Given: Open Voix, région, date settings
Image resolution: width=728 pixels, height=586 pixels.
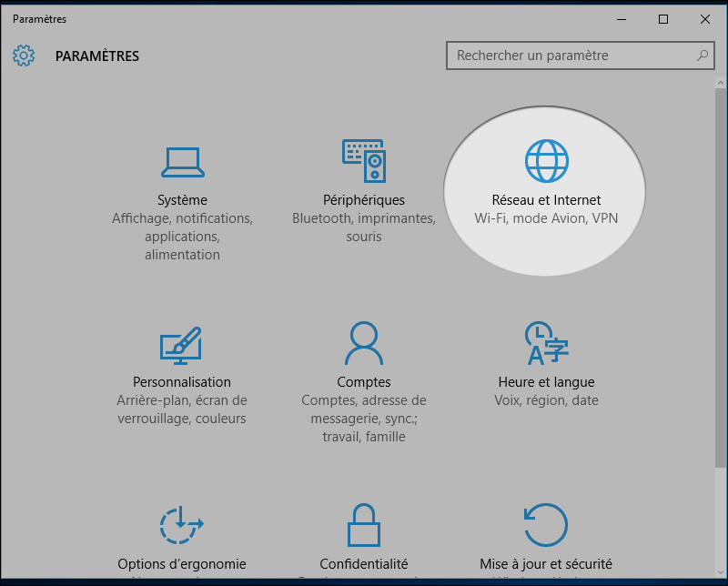Looking at the screenshot, I should click(x=545, y=399).
